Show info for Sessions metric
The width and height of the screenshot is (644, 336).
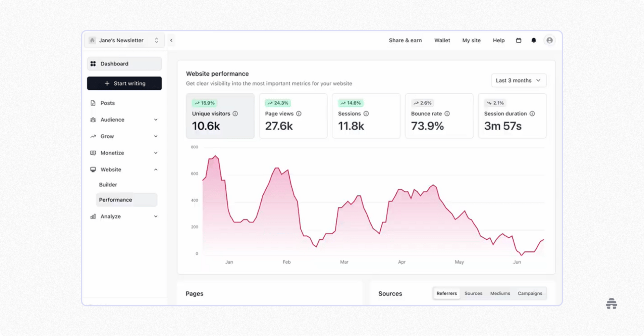point(366,114)
